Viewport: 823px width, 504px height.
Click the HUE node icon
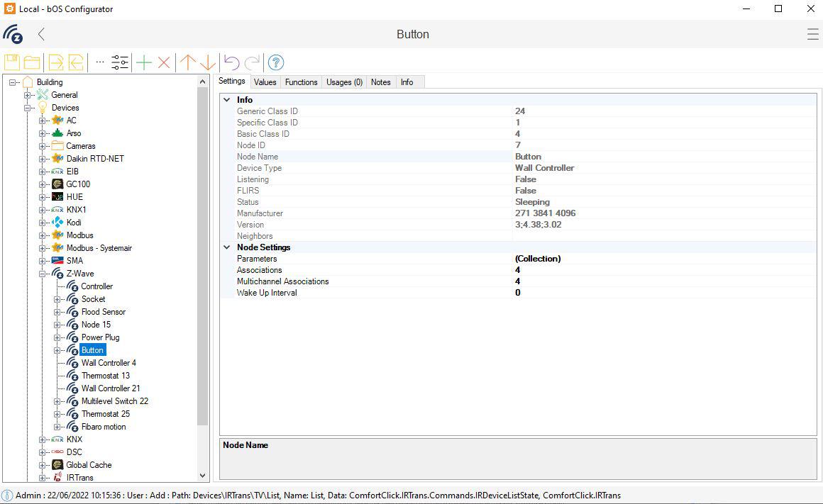[x=57, y=196]
